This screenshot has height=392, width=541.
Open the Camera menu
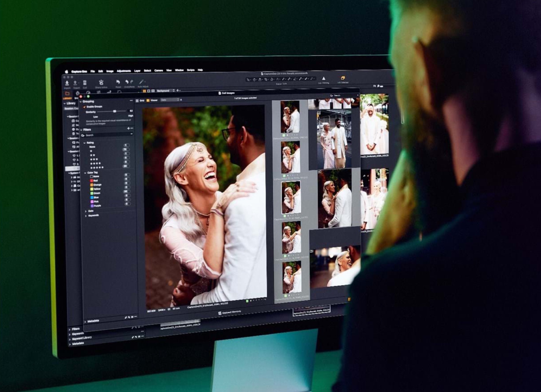coord(159,71)
